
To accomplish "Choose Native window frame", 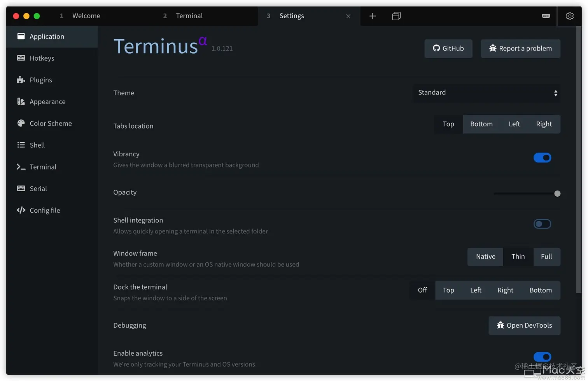I will (485, 257).
